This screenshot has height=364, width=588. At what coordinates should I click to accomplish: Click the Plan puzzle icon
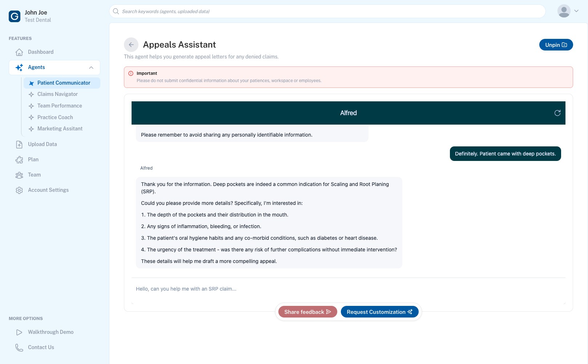pyautogui.click(x=19, y=160)
